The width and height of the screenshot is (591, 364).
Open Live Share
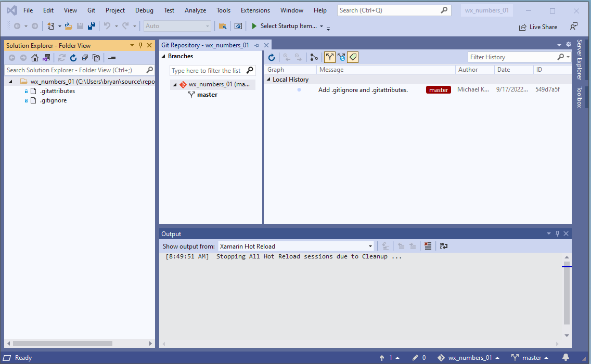tap(538, 27)
